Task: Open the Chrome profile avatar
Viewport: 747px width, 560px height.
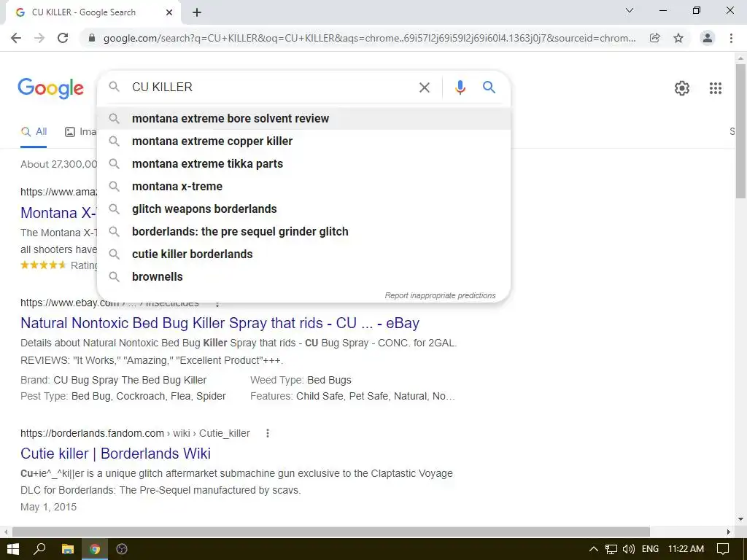Action: (708, 38)
